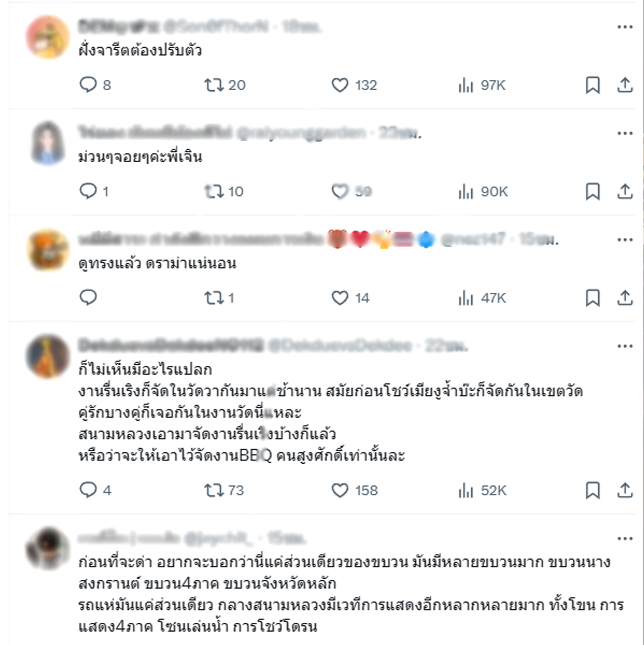Open the 22-hour timestamp on the BBQ tweet
Image resolution: width=644 pixels, height=645 pixels.
click(447, 345)
